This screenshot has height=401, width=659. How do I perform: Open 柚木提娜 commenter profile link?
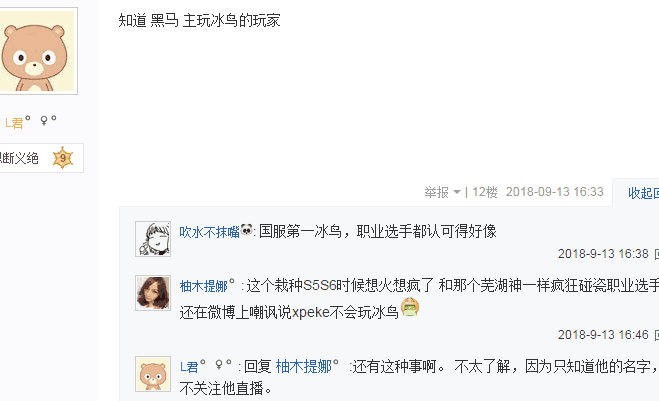click(203, 286)
